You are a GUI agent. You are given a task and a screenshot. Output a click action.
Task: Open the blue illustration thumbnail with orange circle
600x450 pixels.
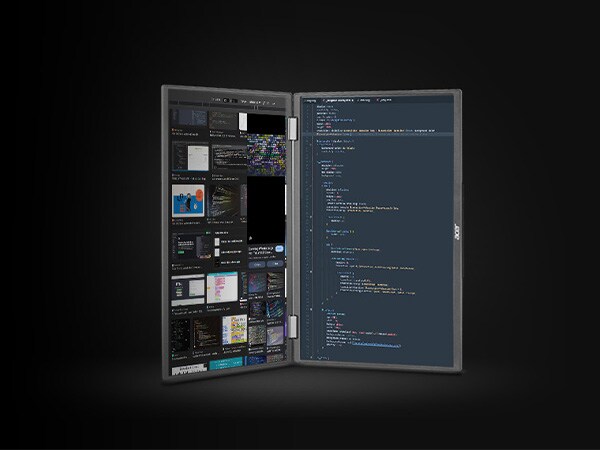coord(188,201)
